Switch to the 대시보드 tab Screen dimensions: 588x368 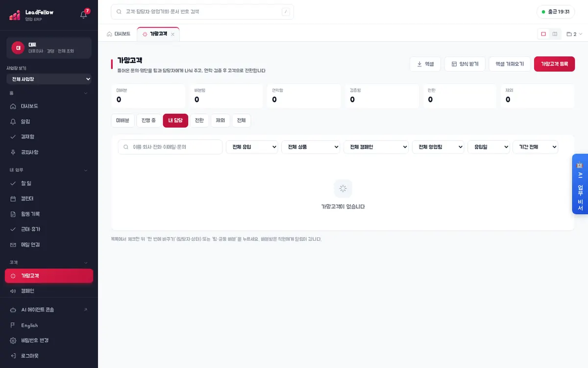click(119, 34)
